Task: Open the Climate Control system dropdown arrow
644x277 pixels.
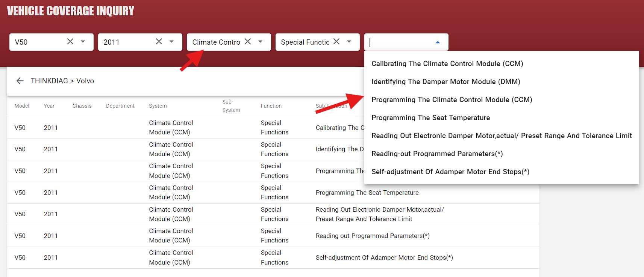Action: (x=260, y=42)
